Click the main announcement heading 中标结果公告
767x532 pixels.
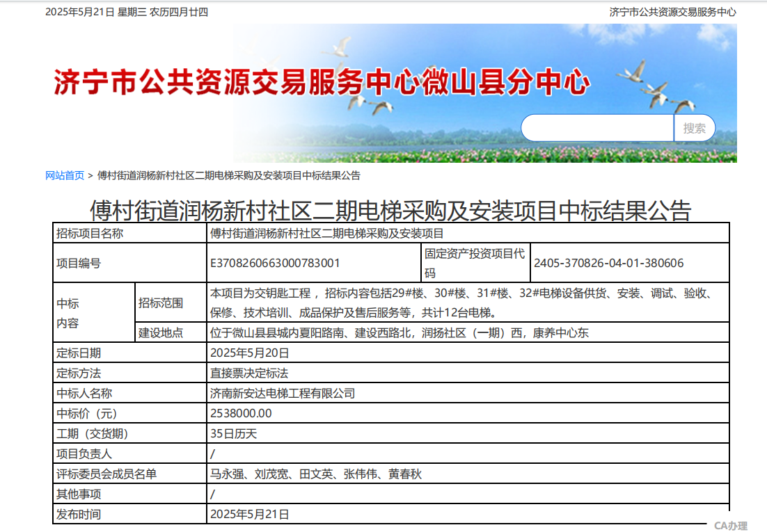pos(390,210)
